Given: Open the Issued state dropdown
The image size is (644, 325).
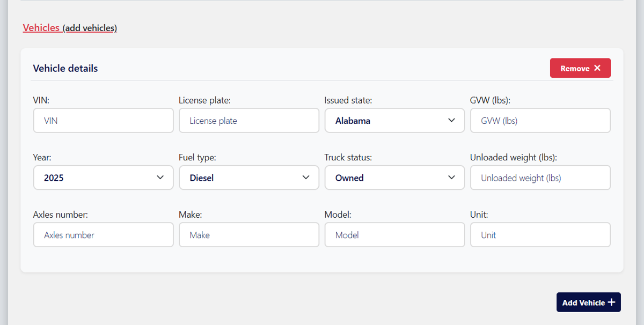Looking at the screenshot, I should click(x=394, y=121).
